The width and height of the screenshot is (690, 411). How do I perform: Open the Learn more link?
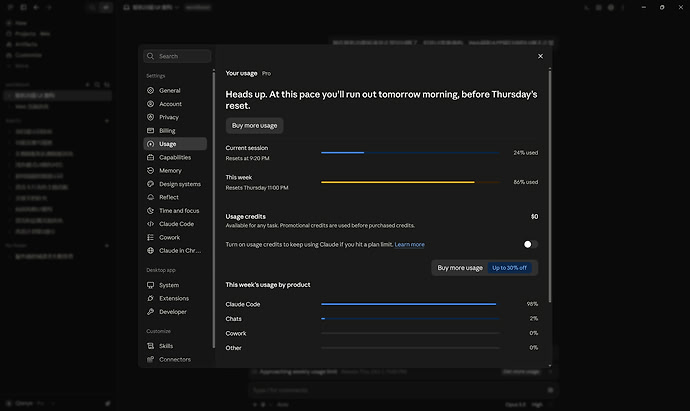coord(409,244)
